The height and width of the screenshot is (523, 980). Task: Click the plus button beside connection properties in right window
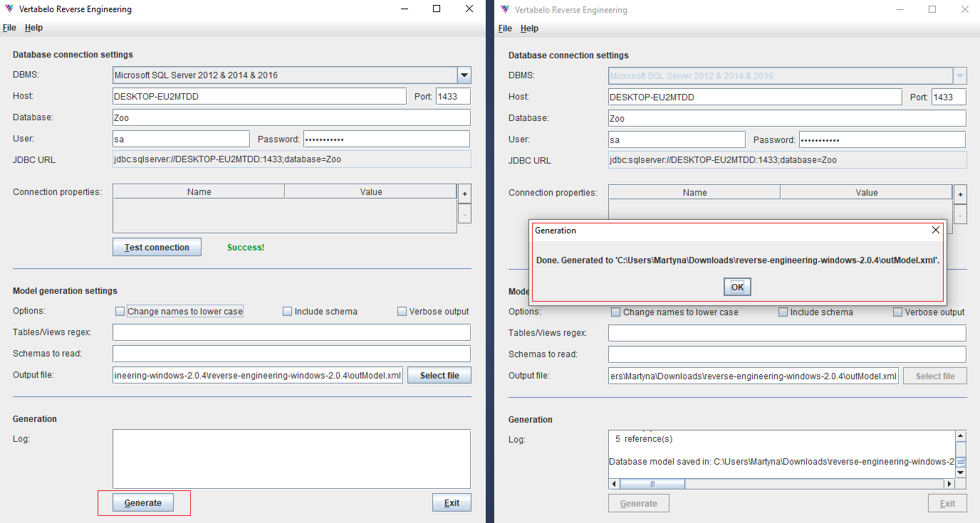[x=960, y=194]
